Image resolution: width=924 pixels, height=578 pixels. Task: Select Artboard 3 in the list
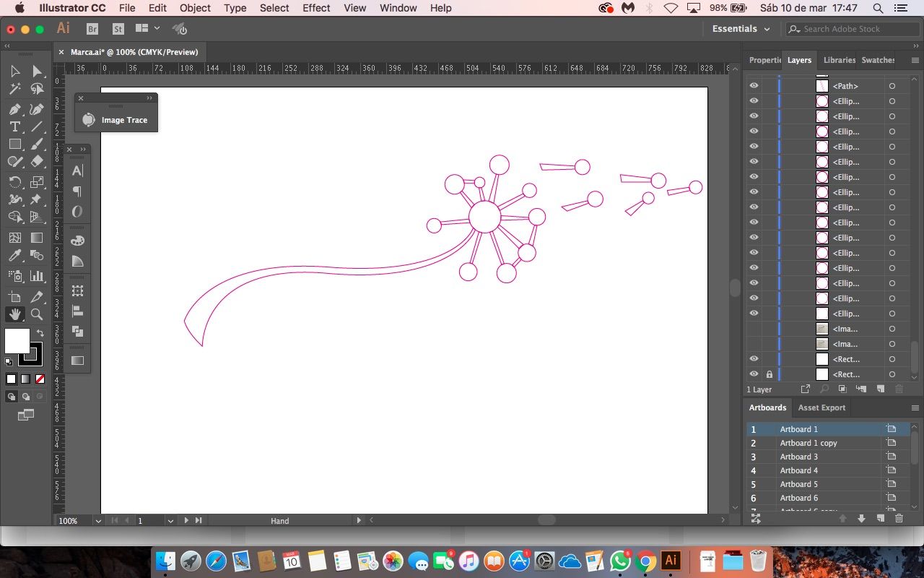pyautogui.click(x=798, y=457)
